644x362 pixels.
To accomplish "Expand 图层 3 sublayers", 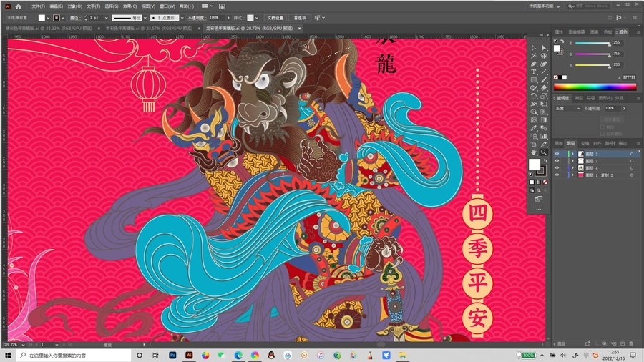I will tap(572, 154).
